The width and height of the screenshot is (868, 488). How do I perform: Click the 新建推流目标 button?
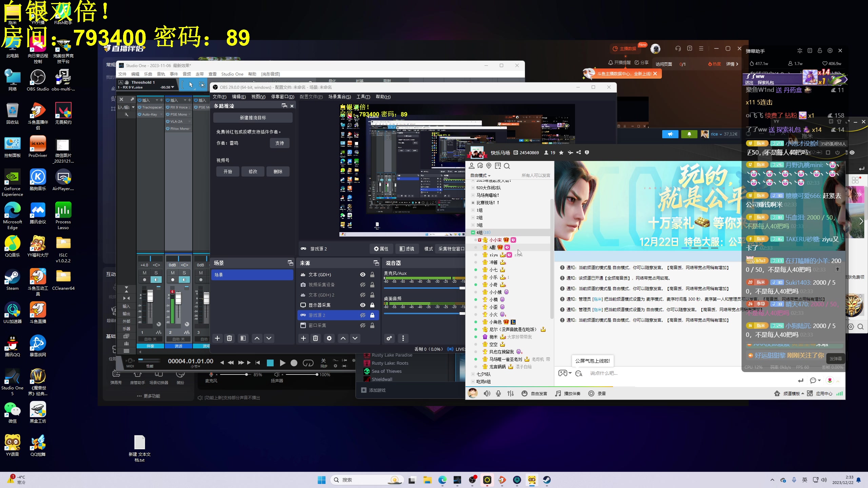click(x=253, y=118)
